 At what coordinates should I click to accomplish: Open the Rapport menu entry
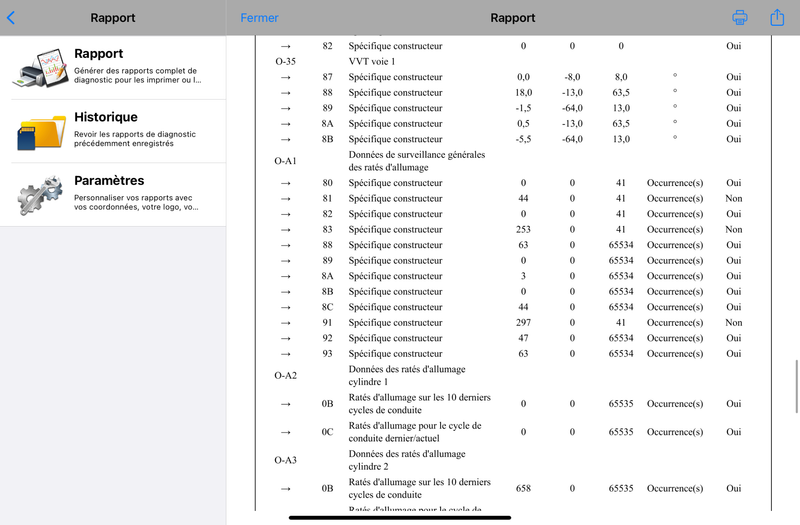113,68
